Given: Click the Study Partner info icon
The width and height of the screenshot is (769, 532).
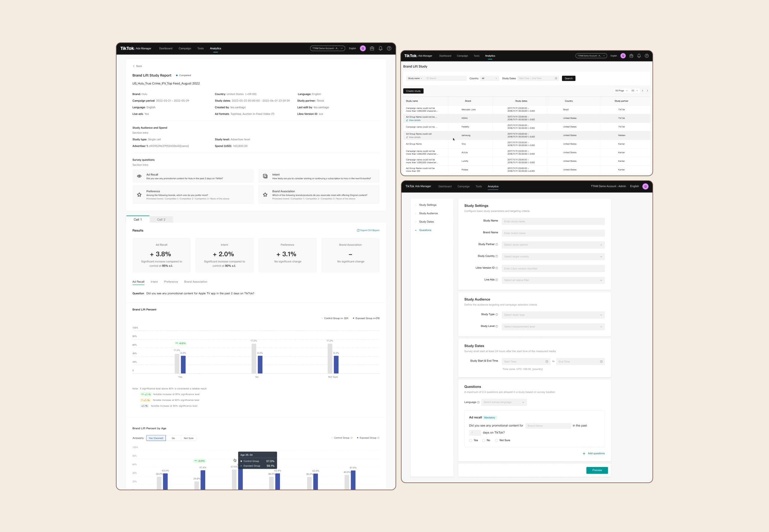Looking at the screenshot, I should (x=497, y=244).
